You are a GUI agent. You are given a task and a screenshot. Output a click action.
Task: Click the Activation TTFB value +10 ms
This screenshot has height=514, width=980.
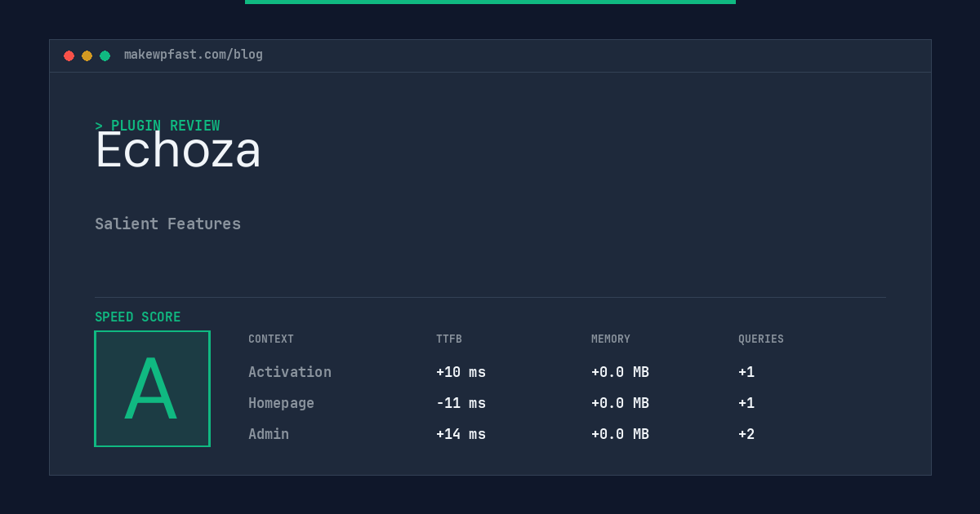pos(461,372)
